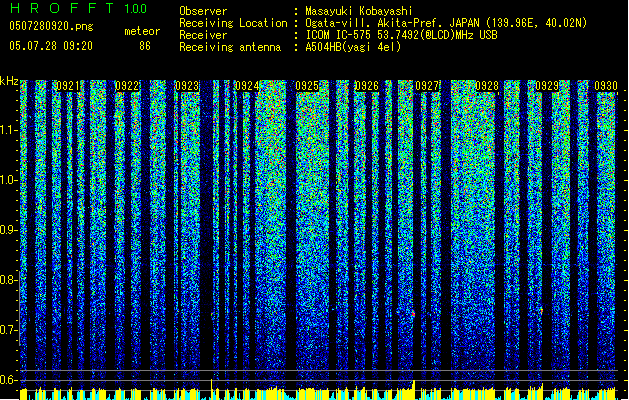Image resolution: width=629 pixels, height=400 pixels.
Task: Click the 'Receiving antenna' label
Action: (x=230, y=47)
